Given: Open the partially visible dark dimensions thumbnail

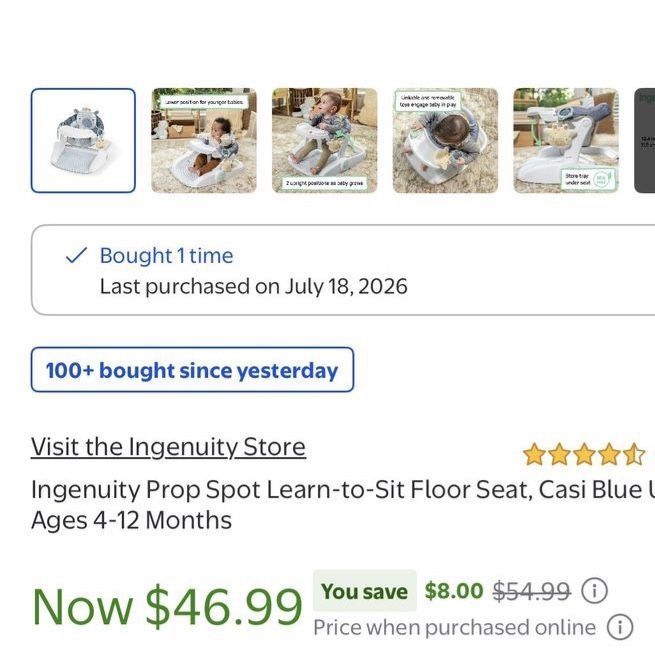Looking at the screenshot, I should [645, 140].
